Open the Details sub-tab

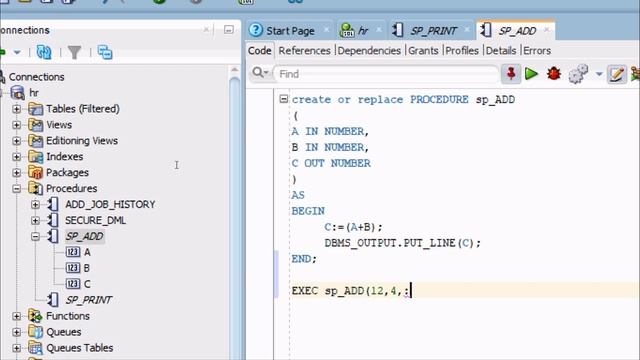[x=501, y=51]
